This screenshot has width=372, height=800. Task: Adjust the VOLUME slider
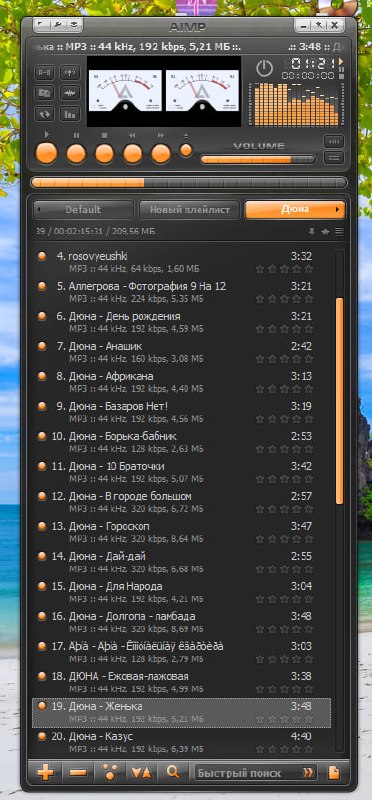258,160
